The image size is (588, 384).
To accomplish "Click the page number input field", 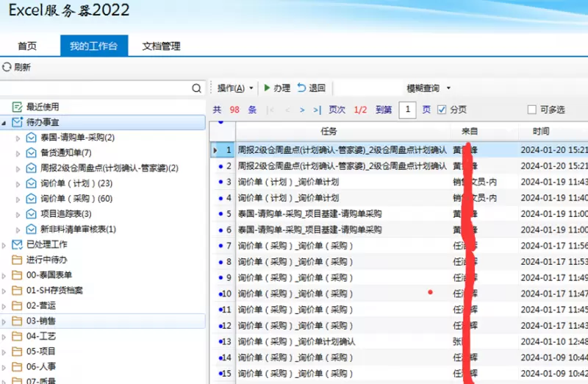I will (407, 110).
